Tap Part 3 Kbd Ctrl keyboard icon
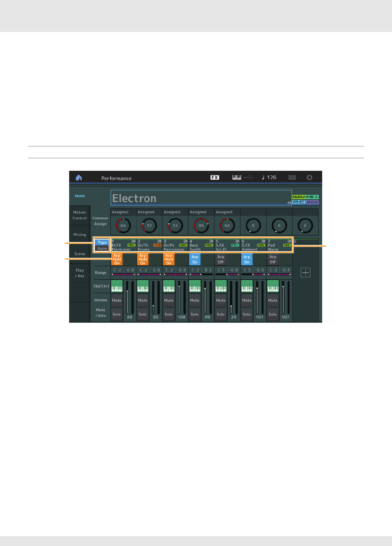The height and width of the screenshot is (546, 392). [x=169, y=286]
